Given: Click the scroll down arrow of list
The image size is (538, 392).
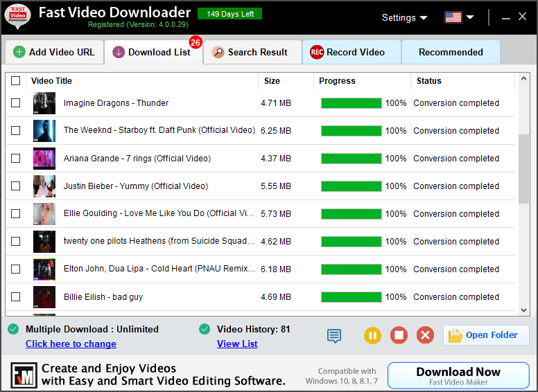Looking at the screenshot, I should [523, 310].
